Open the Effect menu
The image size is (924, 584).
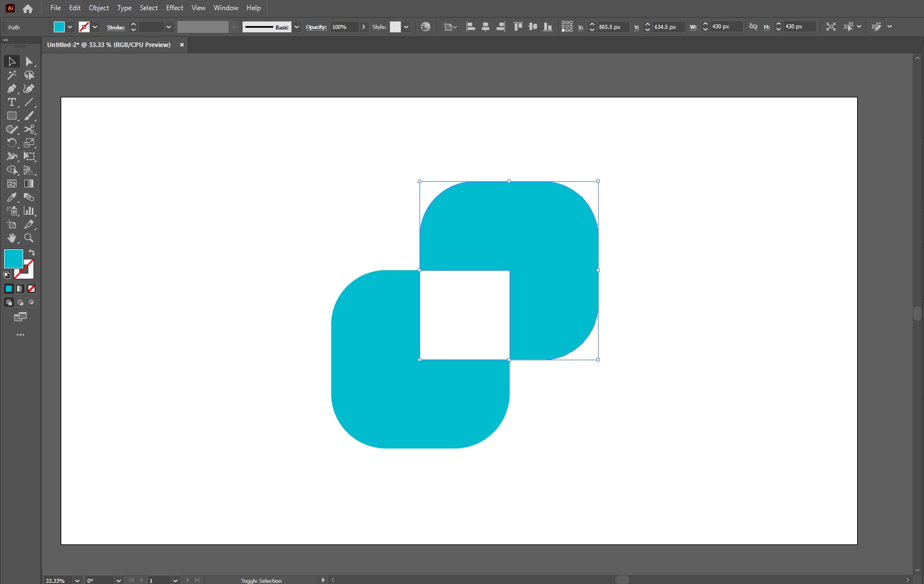click(x=175, y=8)
